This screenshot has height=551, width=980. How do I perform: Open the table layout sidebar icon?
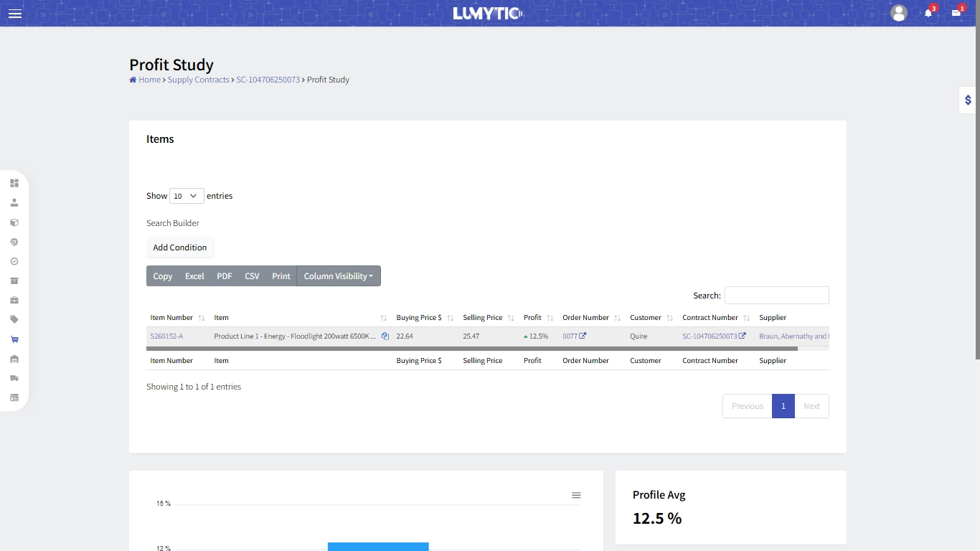click(14, 397)
